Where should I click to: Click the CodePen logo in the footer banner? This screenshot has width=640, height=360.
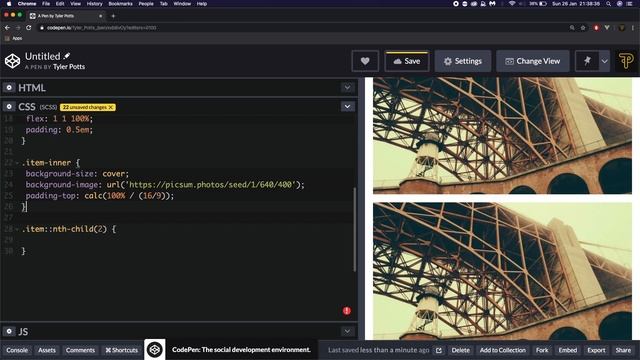click(155, 349)
